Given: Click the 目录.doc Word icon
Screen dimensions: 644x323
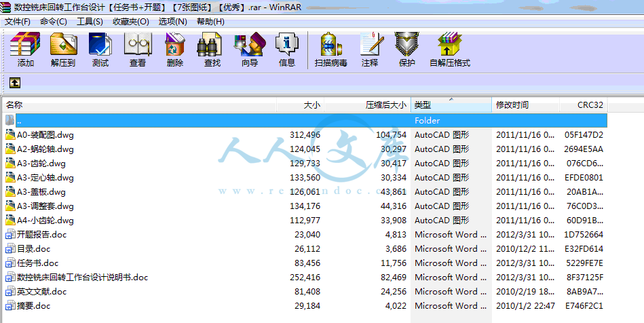Looking at the screenshot, I should coord(10,248).
